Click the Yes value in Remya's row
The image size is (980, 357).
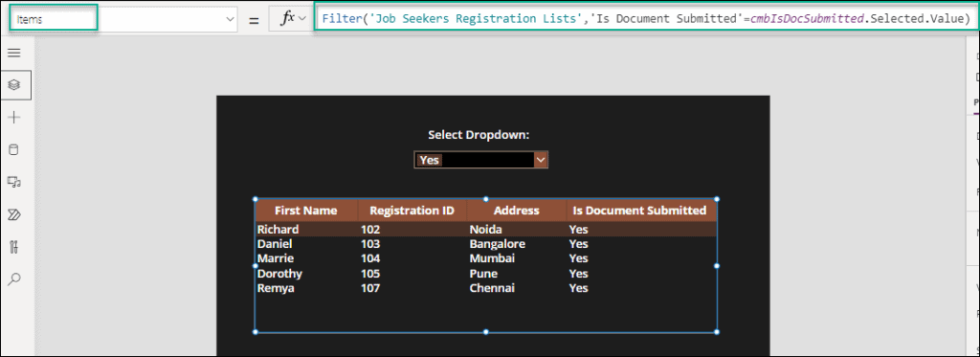[x=579, y=288]
